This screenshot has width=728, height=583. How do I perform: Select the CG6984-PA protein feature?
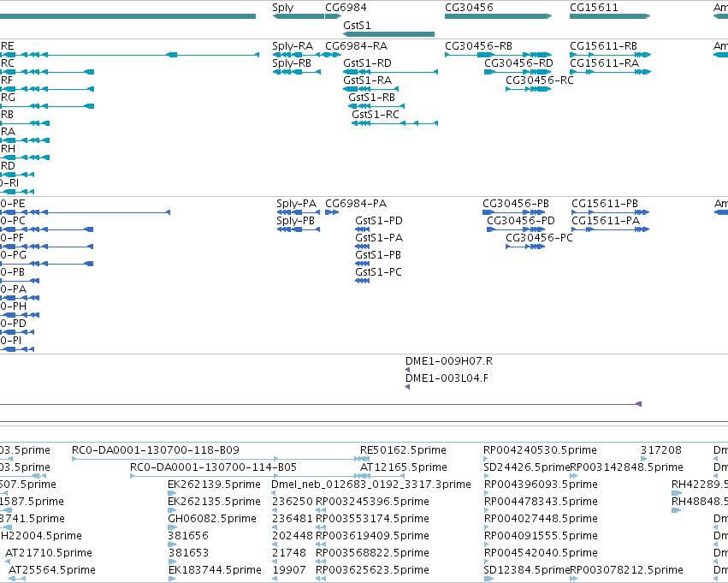(x=332, y=212)
